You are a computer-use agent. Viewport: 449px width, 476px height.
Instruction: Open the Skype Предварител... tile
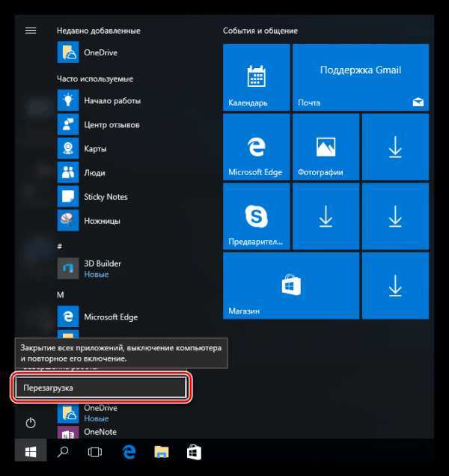click(x=256, y=216)
